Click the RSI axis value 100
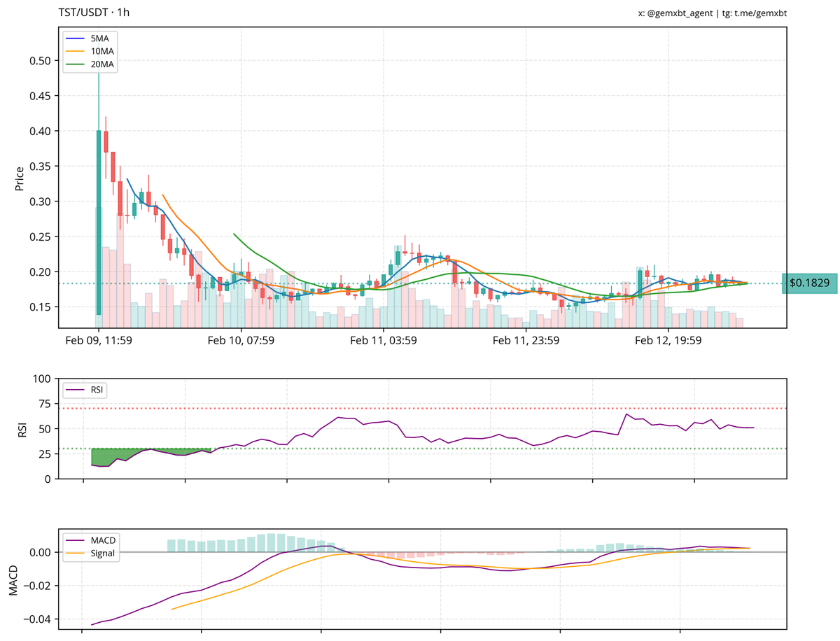This screenshot has height=641, width=840. tap(43, 379)
